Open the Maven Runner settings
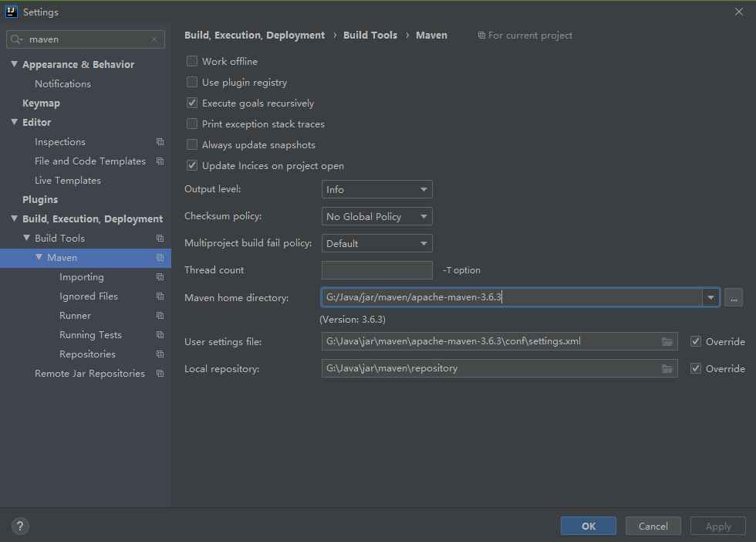756x542 pixels. 76,316
